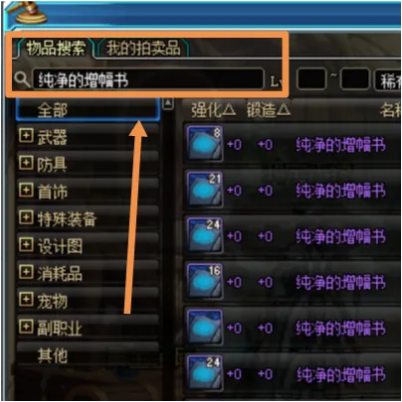Select the 全部 category
Image resolution: width=402 pixels, height=402 pixels.
tap(88, 109)
